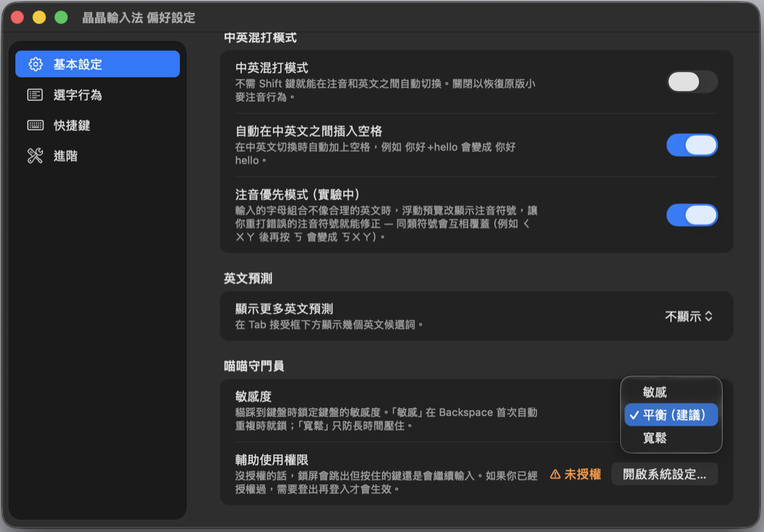Click the 敏感度 setting label
The width and height of the screenshot is (764, 532).
254,396
